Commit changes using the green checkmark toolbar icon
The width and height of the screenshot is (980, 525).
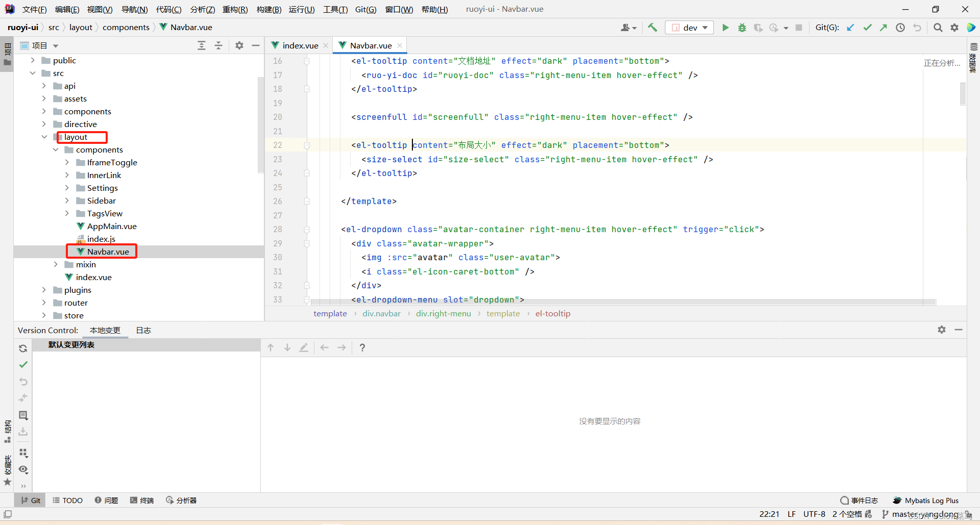[x=867, y=27]
